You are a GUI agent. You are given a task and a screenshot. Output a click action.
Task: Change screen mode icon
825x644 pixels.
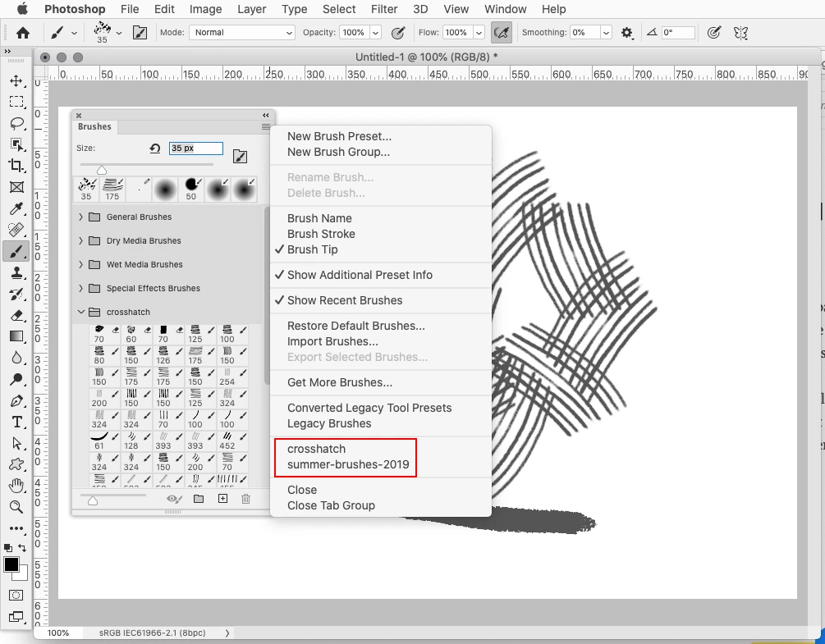[x=16, y=617]
